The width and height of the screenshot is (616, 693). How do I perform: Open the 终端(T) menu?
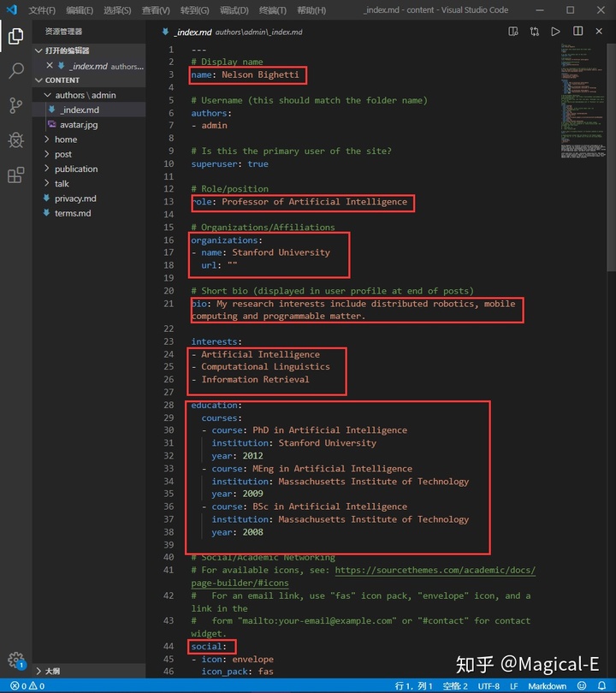[x=273, y=10]
